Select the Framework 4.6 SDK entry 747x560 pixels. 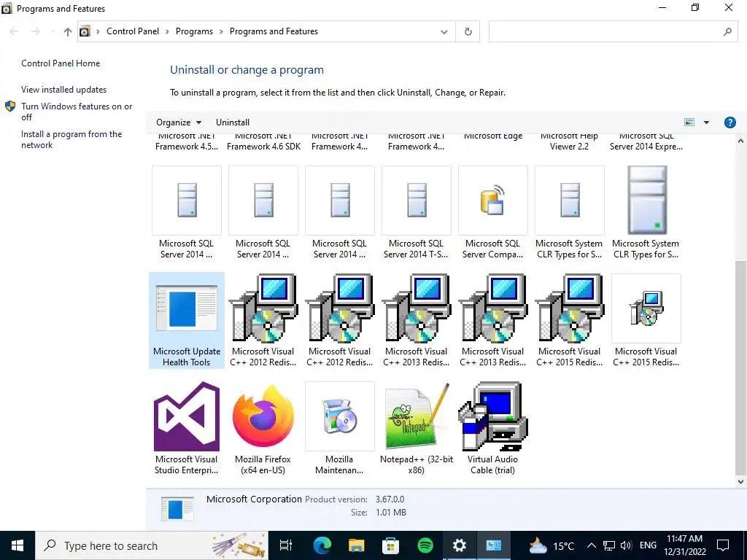(x=263, y=144)
